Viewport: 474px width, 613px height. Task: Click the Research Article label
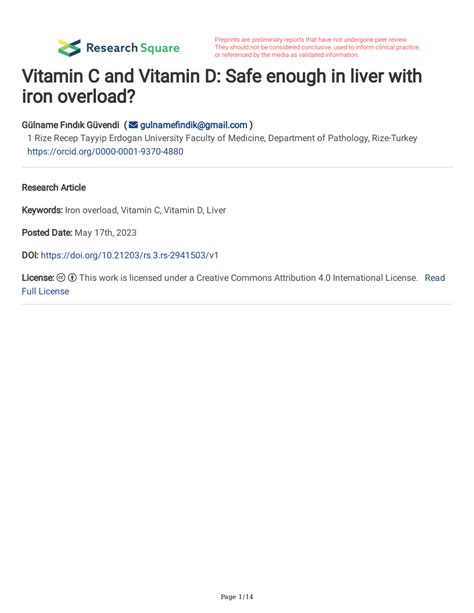pos(54,188)
